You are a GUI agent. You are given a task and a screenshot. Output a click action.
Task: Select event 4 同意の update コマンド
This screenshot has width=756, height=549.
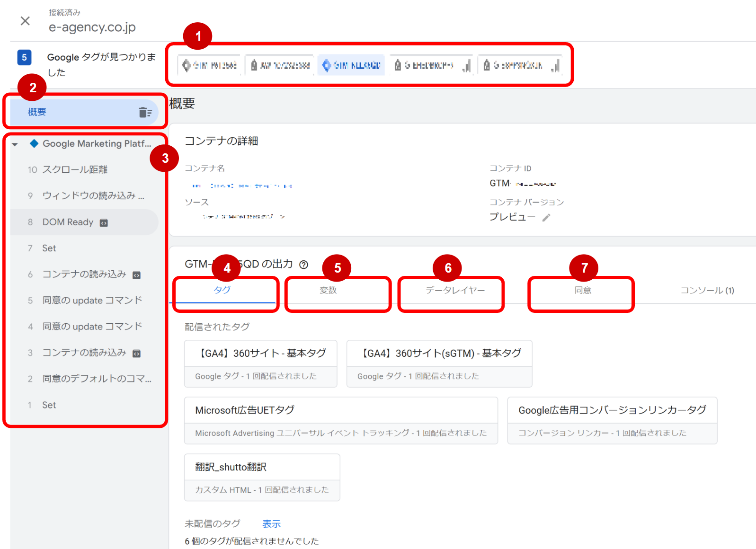(84, 326)
